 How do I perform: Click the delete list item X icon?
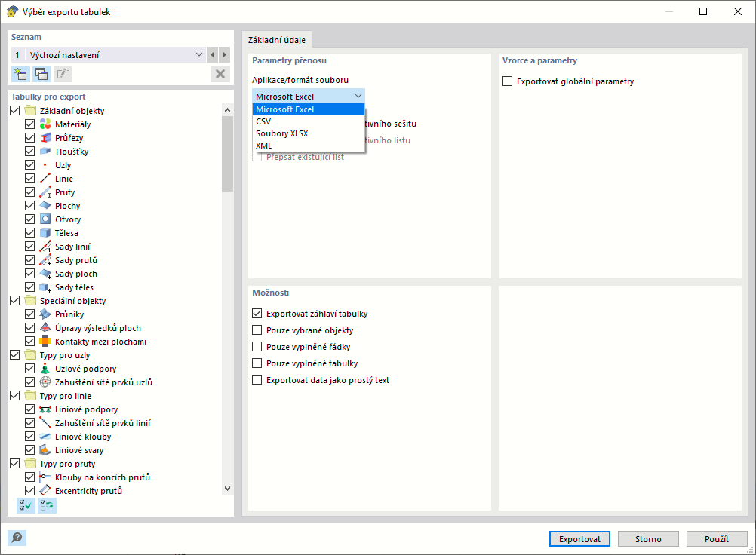pos(220,73)
